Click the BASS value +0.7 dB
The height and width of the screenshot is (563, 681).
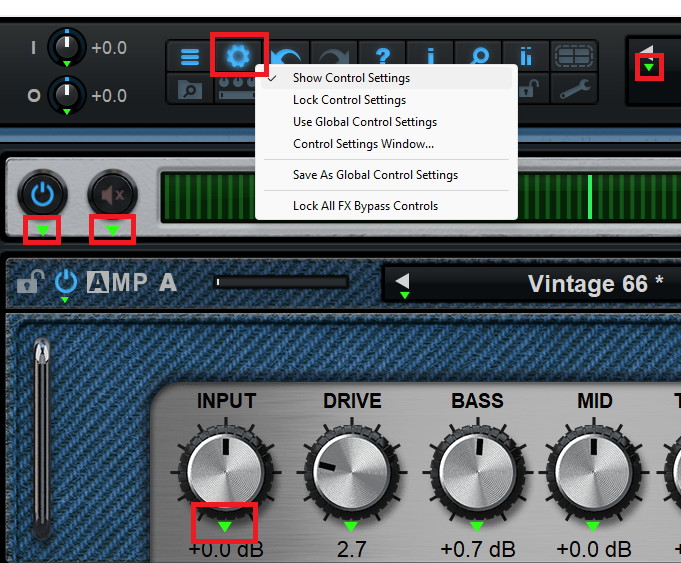[478, 550]
